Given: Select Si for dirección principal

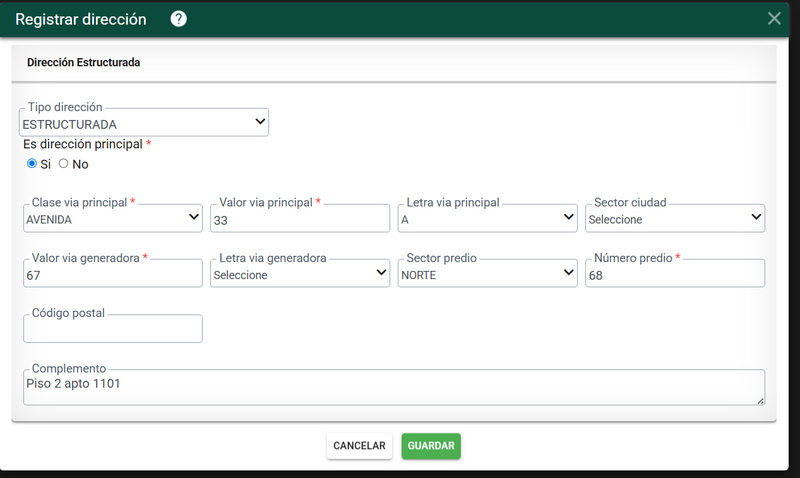Looking at the screenshot, I should pos(32,163).
